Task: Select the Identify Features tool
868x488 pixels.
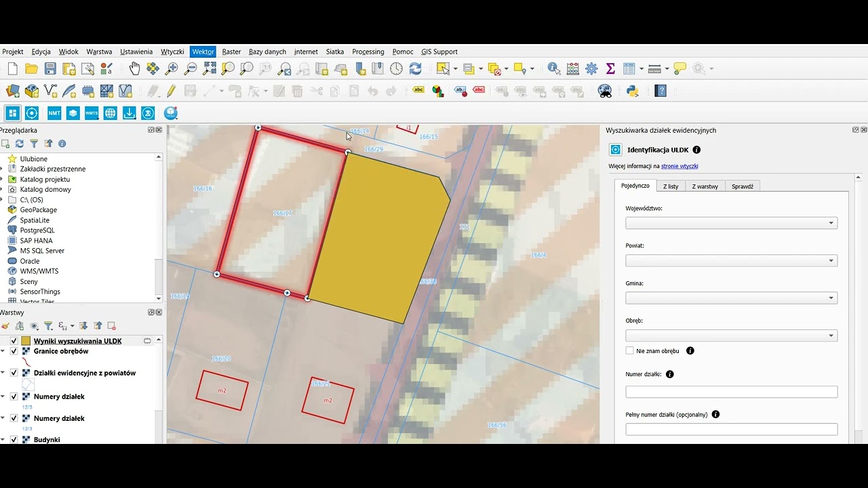Action: click(x=554, y=68)
